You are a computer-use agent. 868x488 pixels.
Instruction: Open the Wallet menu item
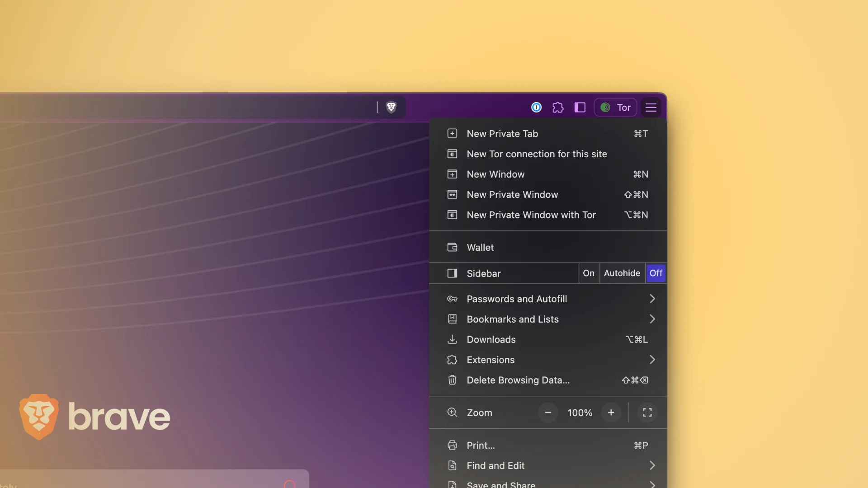tap(548, 247)
